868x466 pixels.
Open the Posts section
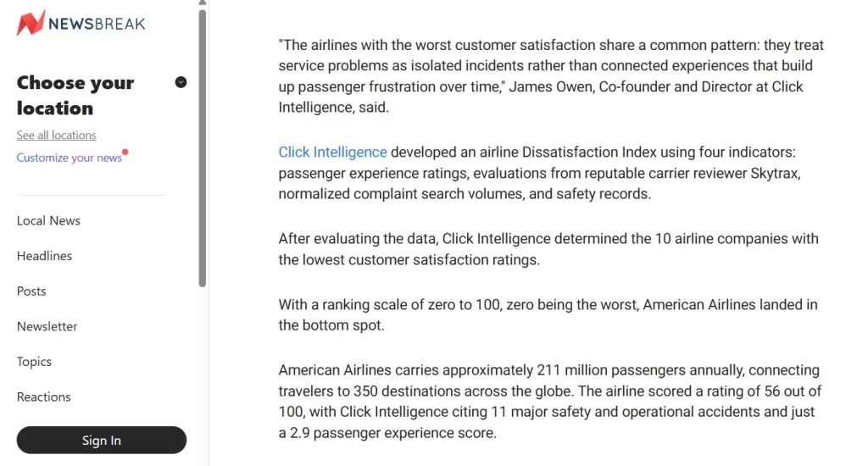coord(31,291)
